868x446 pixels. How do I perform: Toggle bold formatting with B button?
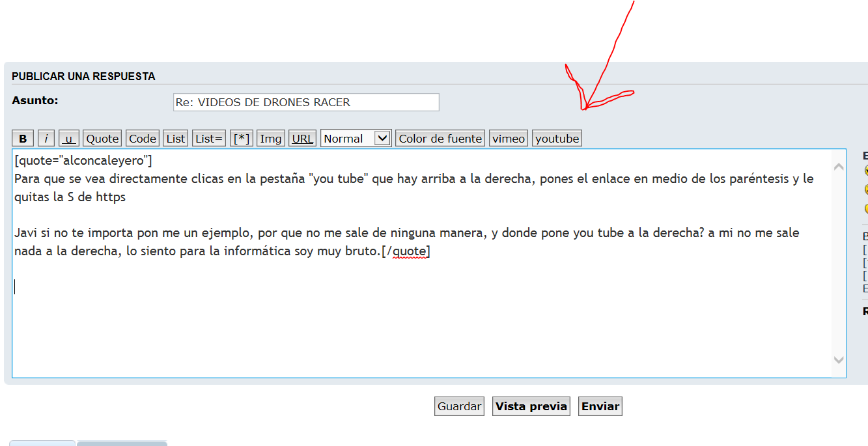tap(23, 139)
